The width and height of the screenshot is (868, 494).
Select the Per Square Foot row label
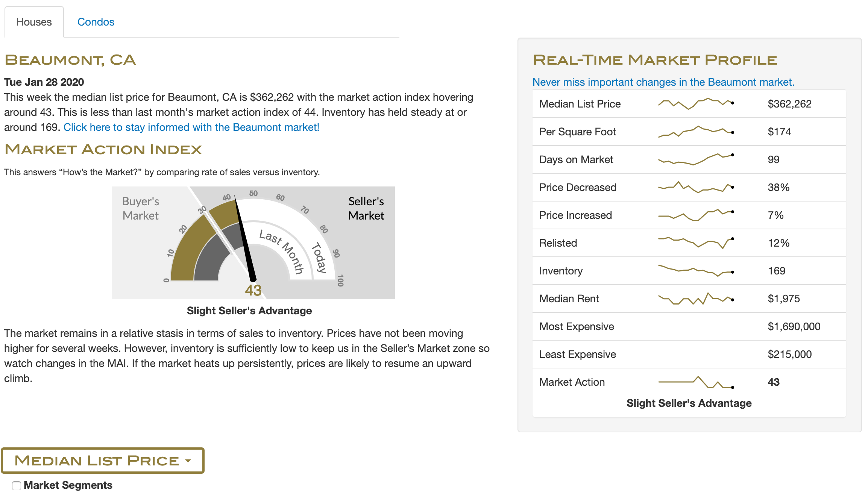pos(578,132)
